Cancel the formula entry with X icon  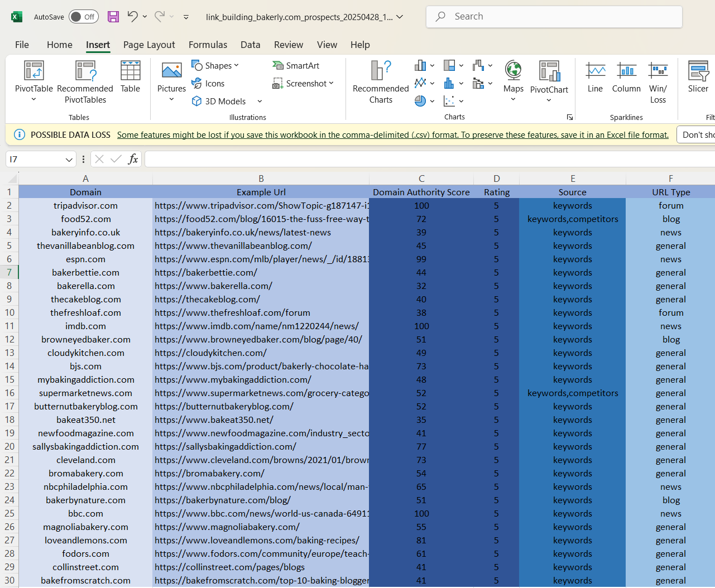coord(99,159)
